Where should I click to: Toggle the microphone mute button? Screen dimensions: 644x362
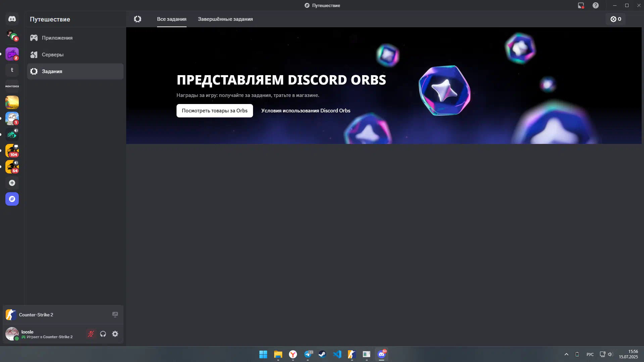[91, 334]
